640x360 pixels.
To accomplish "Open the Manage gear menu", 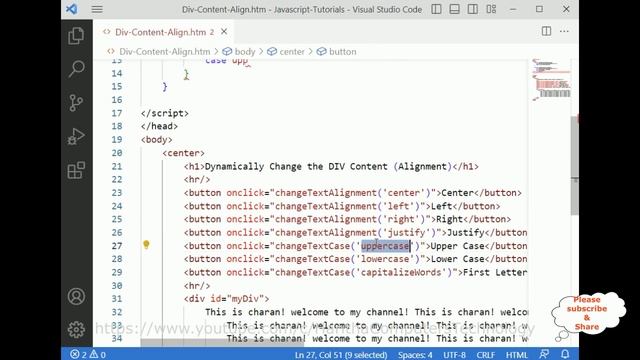I will [x=76, y=329].
